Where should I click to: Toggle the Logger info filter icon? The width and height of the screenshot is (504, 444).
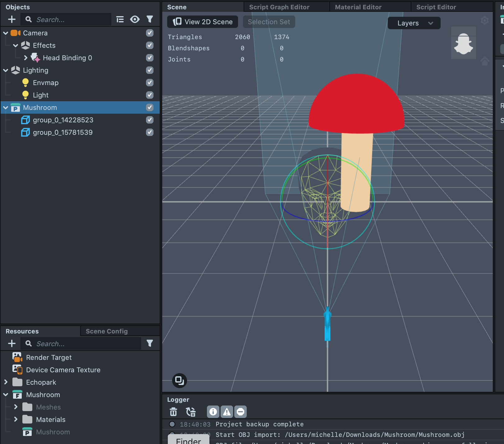tap(213, 412)
